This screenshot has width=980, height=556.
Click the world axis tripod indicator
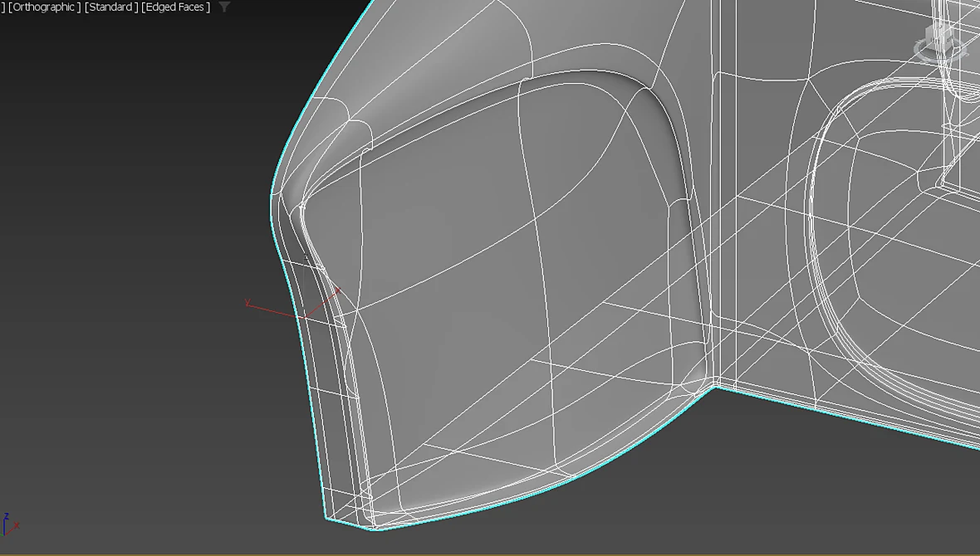tap(9, 524)
